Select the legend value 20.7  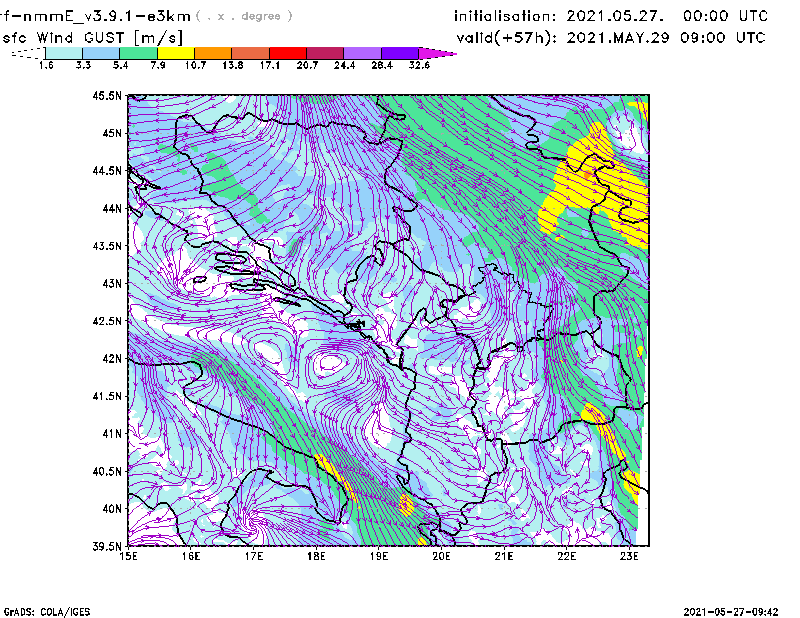(x=307, y=65)
